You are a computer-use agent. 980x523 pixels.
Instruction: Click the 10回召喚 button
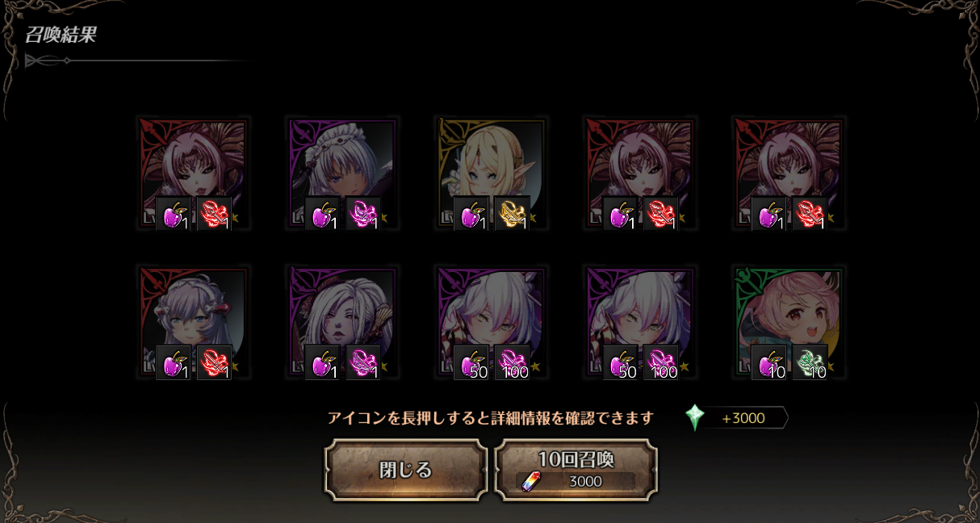point(576,470)
